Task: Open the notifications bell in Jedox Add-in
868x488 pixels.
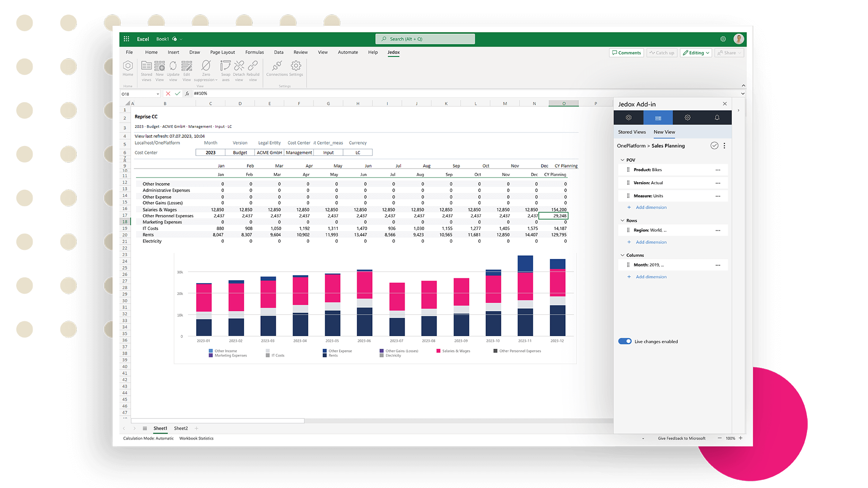Action: (x=717, y=117)
